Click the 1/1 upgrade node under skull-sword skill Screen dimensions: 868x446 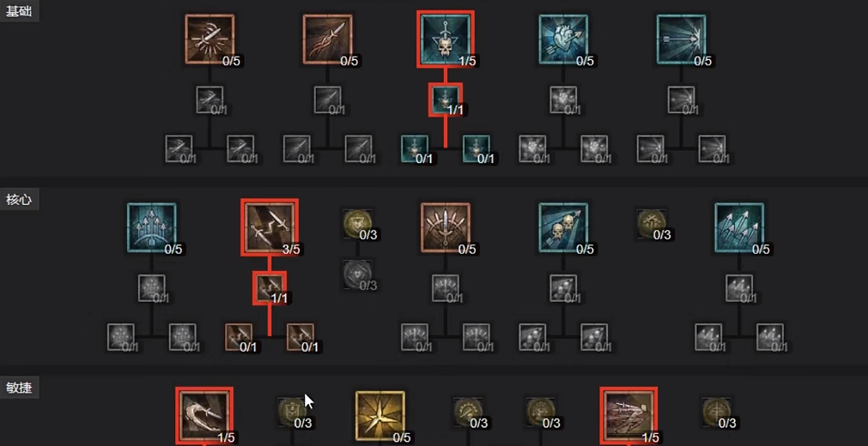(x=445, y=99)
